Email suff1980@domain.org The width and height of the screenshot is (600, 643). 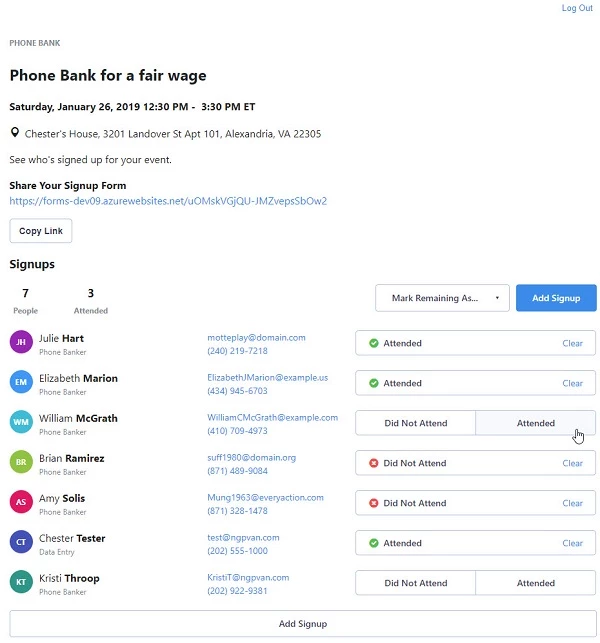[251, 457]
